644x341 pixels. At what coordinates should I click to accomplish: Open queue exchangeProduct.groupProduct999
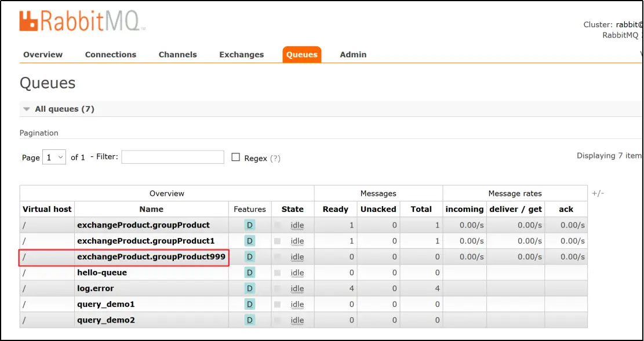click(151, 257)
